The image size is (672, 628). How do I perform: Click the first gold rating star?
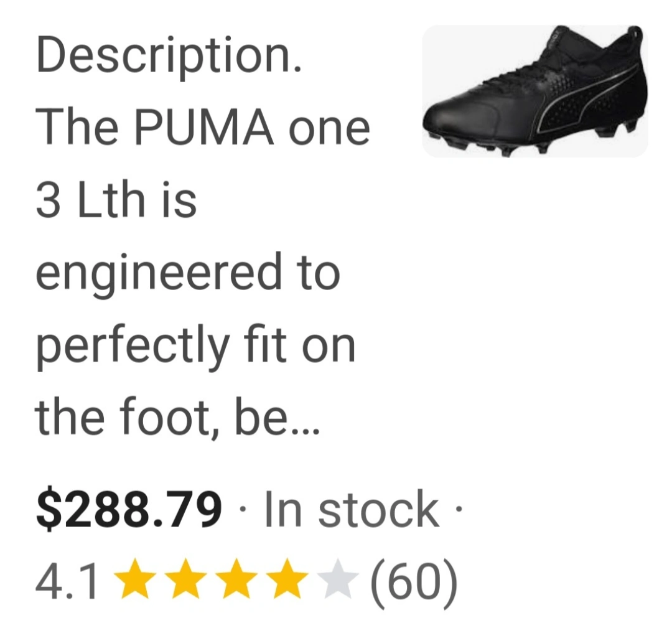click(135, 579)
